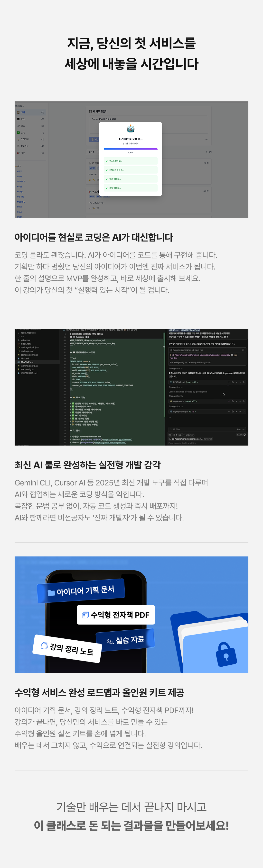Toggle the 할 일 checkbox category in sidebar
Viewport: 263px width, 868px height.
[x=19, y=132]
